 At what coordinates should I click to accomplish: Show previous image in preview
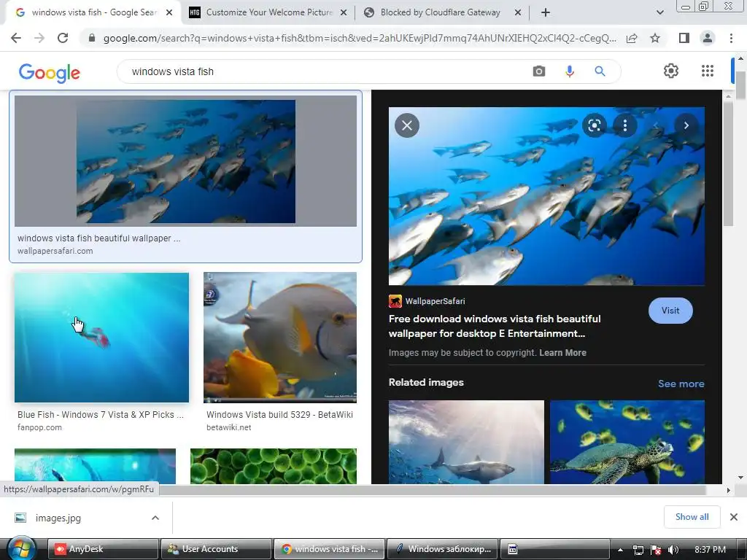point(656,125)
